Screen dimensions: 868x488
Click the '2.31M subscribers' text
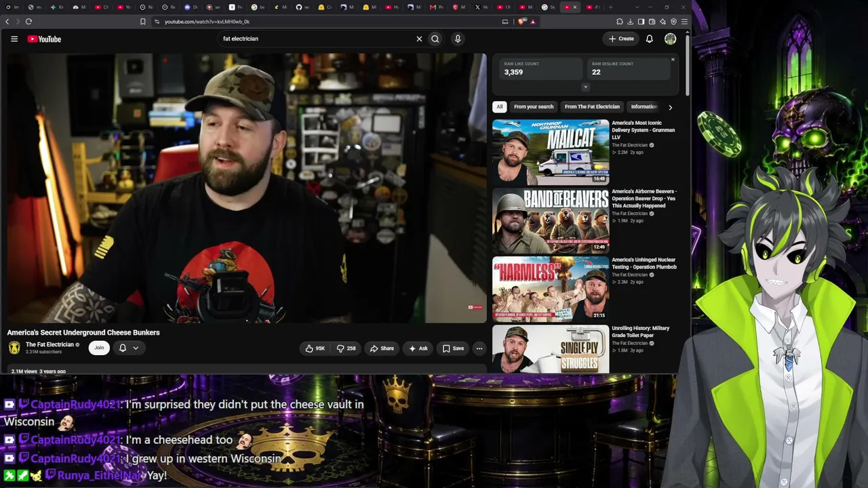click(43, 352)
